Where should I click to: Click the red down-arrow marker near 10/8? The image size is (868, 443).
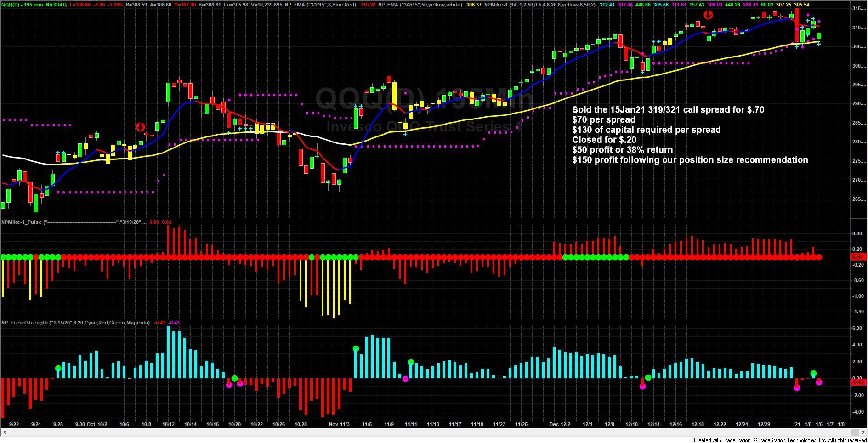[x=140, y=127]
